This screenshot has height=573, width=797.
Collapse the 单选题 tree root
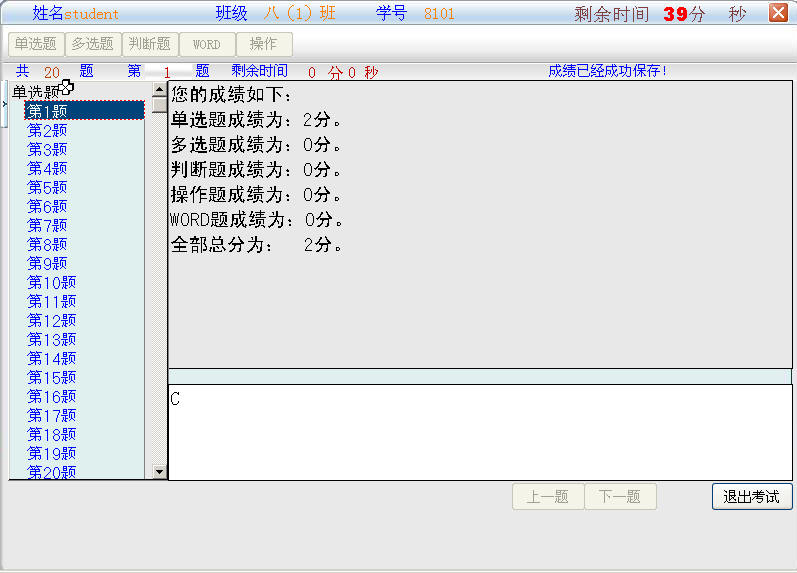(37, 92)
